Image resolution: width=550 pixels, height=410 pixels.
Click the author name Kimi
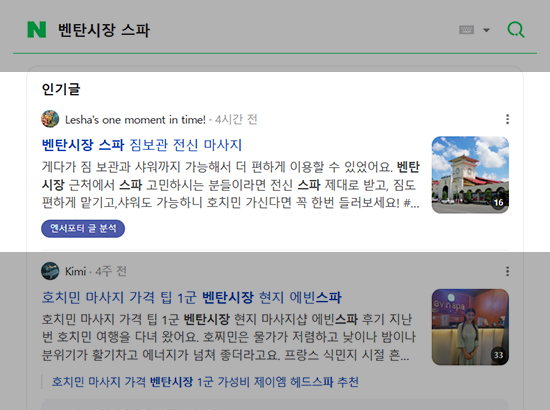(75, 271)
